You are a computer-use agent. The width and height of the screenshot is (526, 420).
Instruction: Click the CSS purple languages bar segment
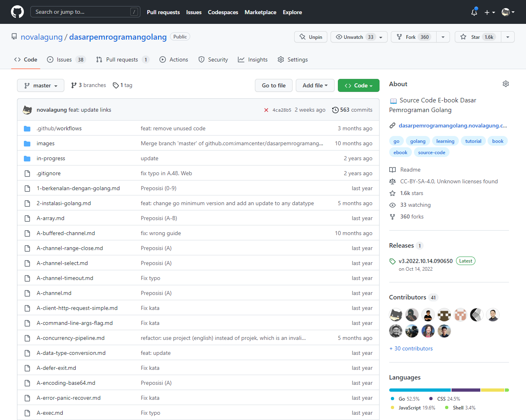(x=466, y=390)
